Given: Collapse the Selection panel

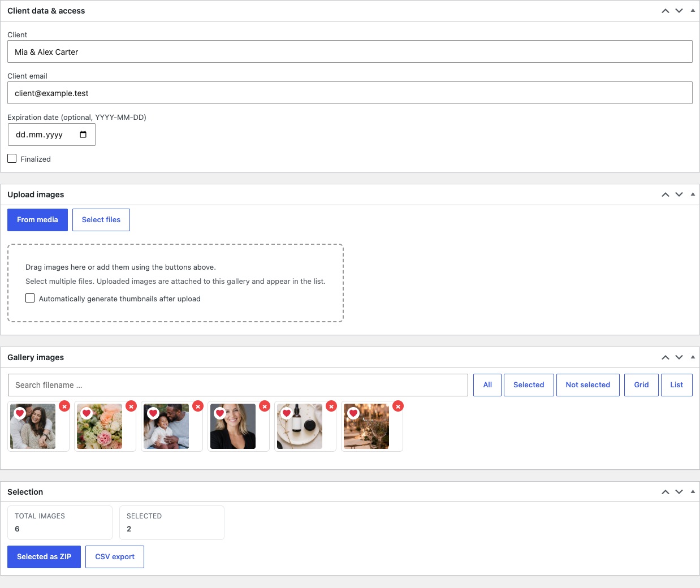Looking at the screenshot, I should (x=693, y=492).
